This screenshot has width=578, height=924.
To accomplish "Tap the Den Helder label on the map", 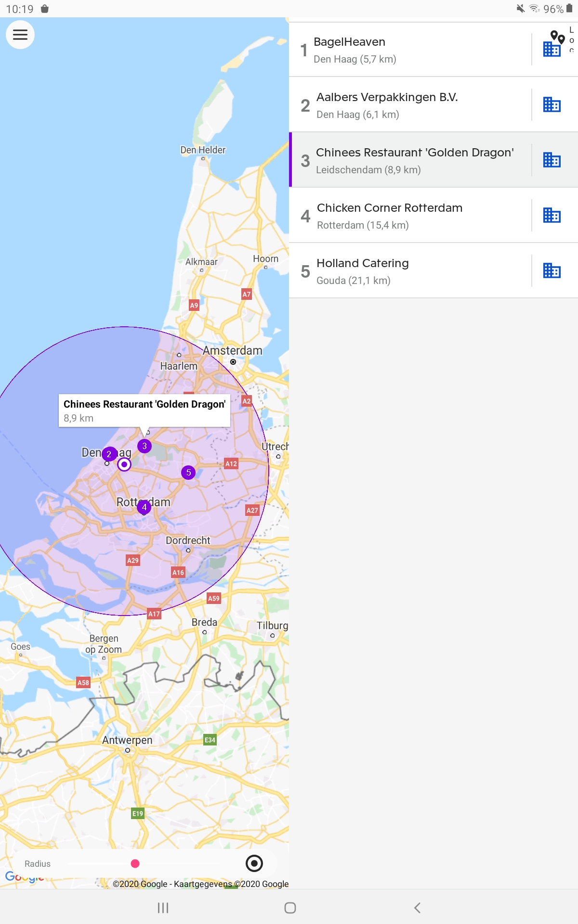I will click(203, 150).
